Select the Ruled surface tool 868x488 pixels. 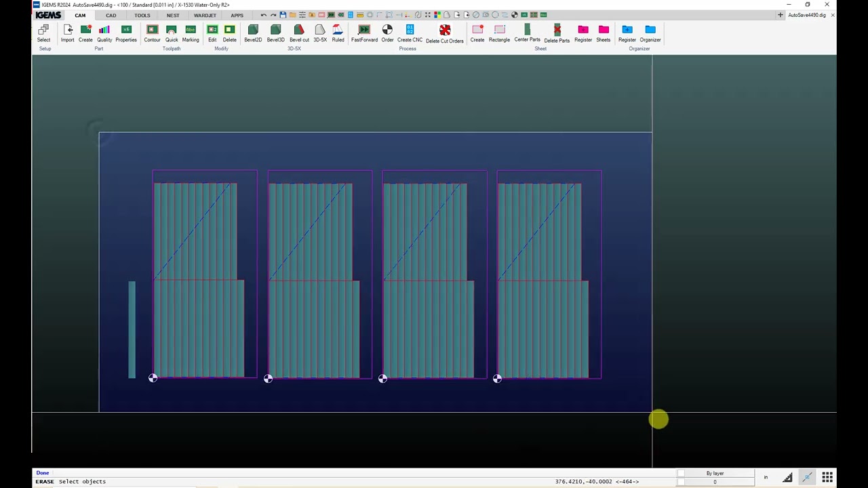coord(338,33)
